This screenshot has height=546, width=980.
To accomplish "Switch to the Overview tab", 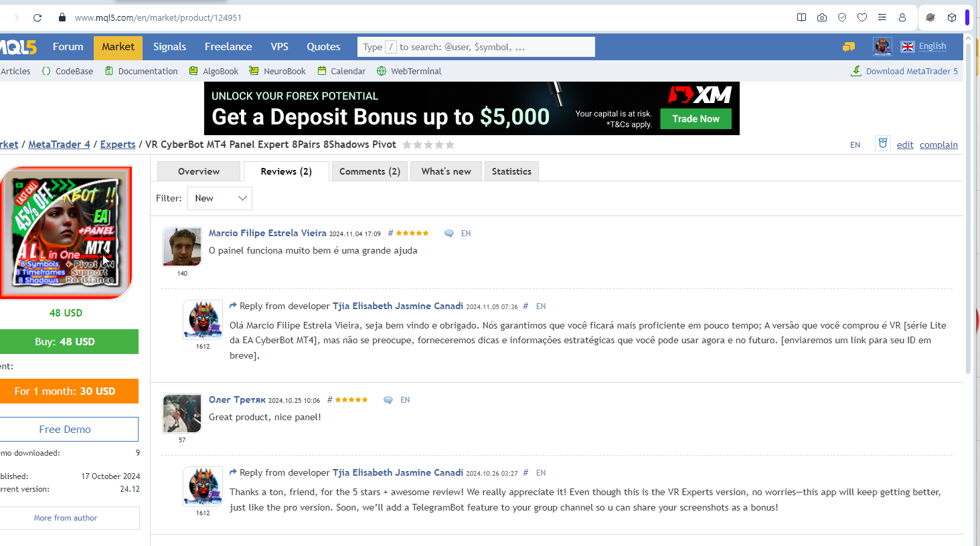I will [199, 171].
